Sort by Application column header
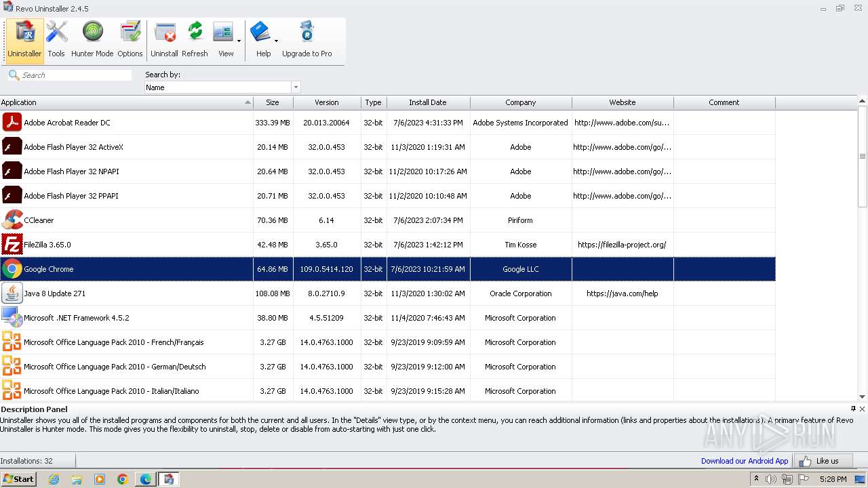868x488 pixels. (x=126, y=102)
